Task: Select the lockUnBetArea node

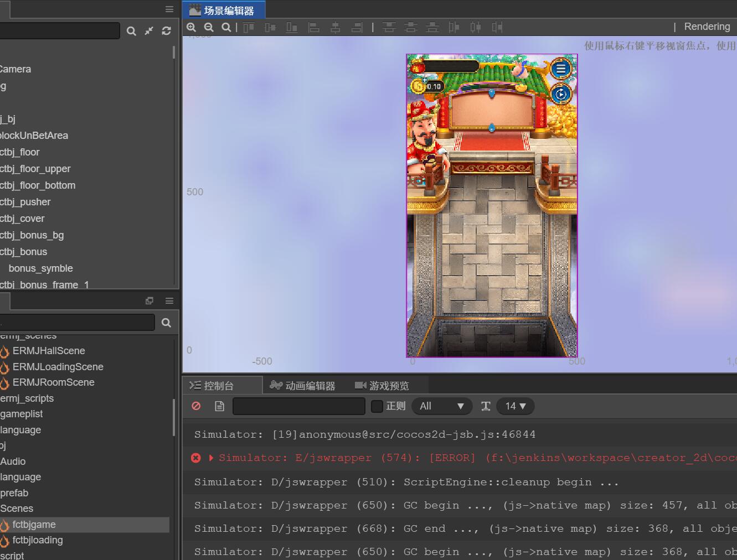Action: click(x=34, y=136)
